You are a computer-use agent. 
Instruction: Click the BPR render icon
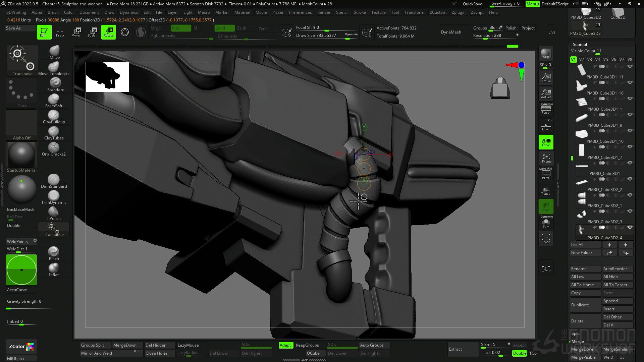click(546, 54)
